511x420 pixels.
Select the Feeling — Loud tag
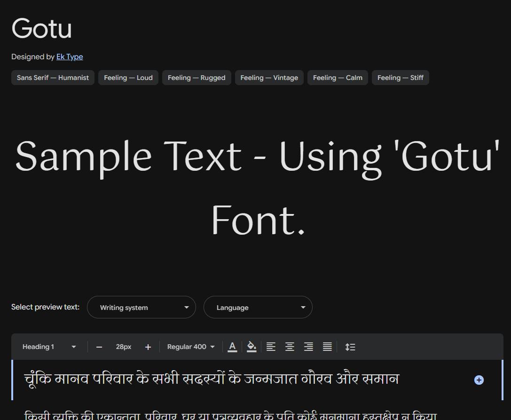click(128, 78)
